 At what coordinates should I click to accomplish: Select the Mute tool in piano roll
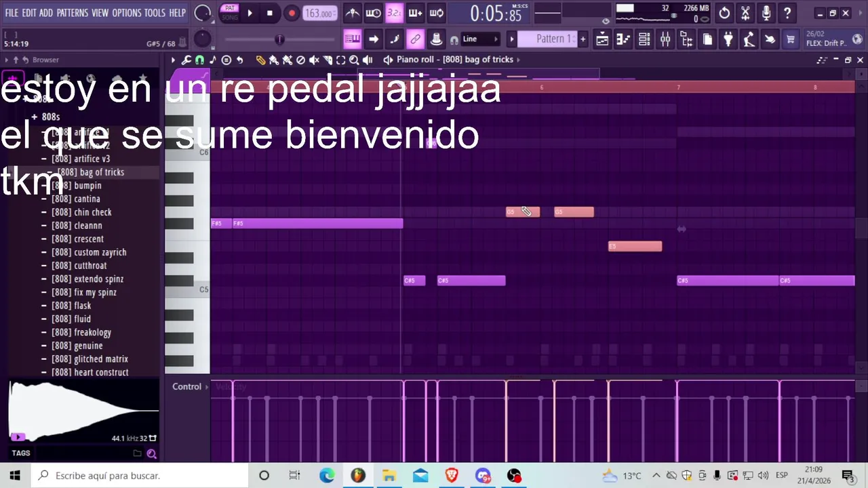click(x=314, y=60)
